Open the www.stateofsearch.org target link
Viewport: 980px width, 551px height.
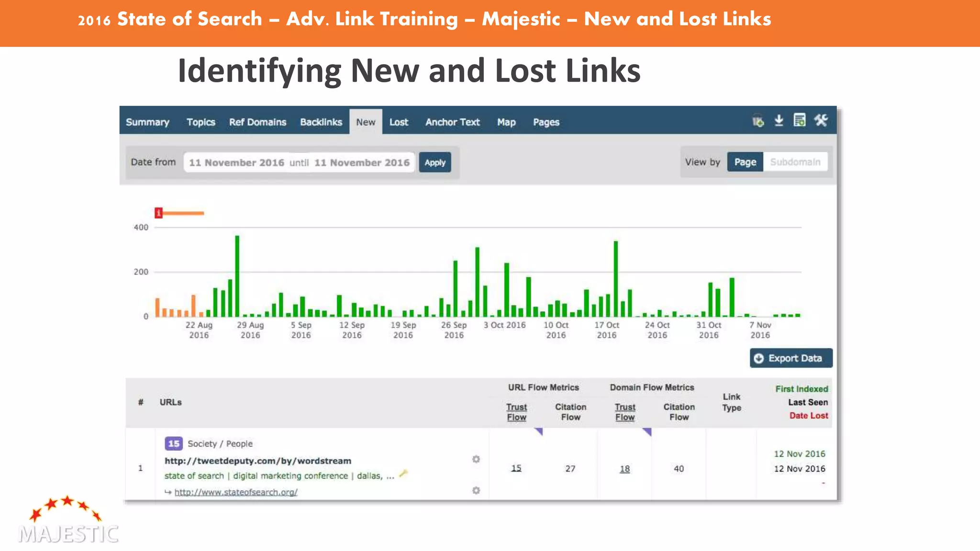pyautogui.click(x=236, y=492)
